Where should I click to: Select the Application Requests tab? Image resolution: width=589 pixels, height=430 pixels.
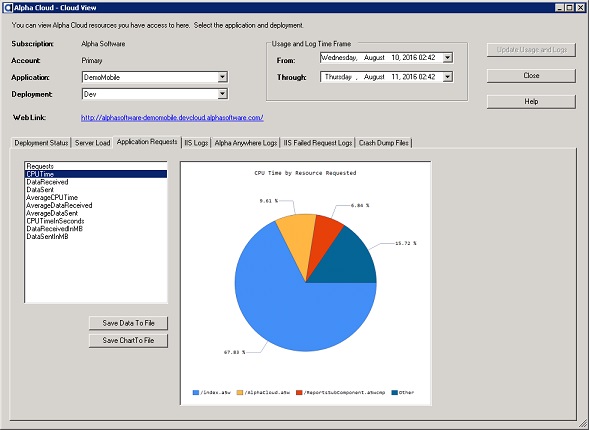147,142
